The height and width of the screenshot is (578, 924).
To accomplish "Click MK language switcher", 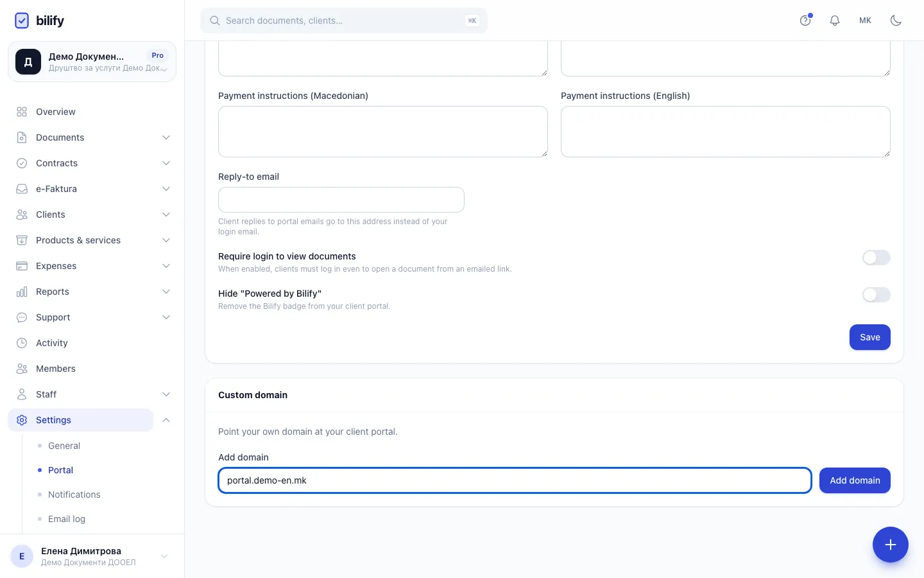I will click(866, 21).
